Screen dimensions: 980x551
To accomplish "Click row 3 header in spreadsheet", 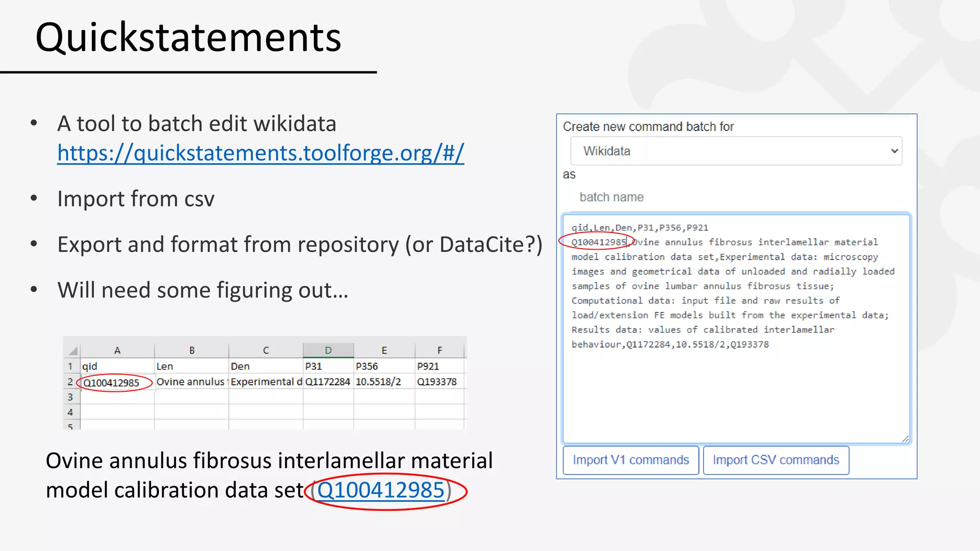I will click(71, 397).
